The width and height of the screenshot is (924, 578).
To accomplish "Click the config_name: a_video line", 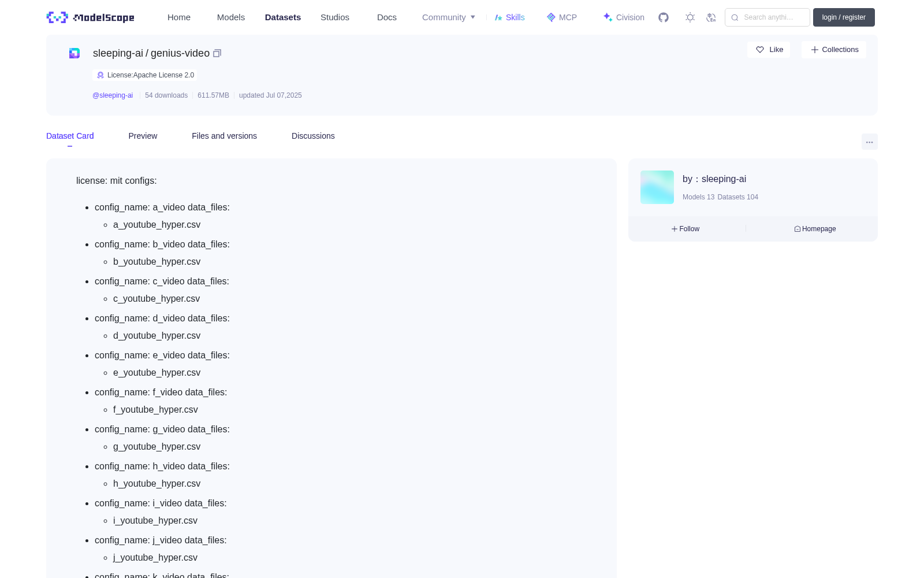I will tap(162, 208).
